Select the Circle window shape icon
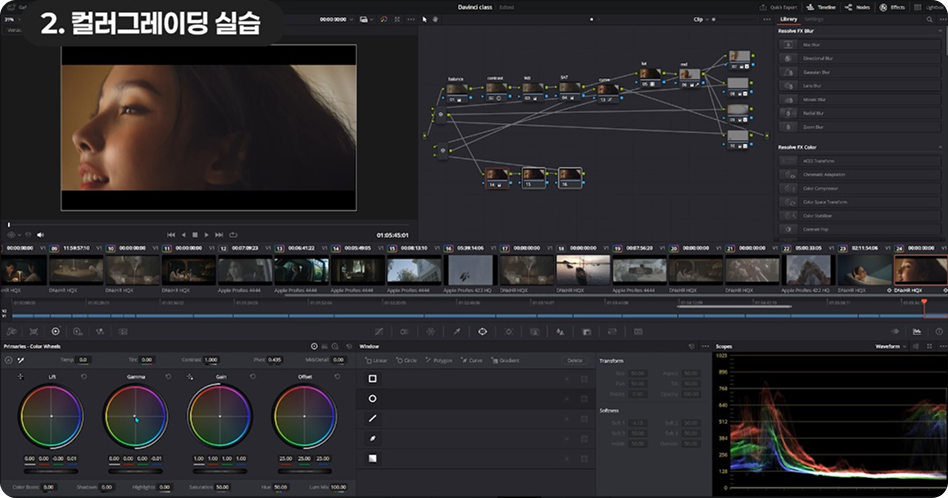The width and height of the screenshot is (948, 498). pyautogui.click(x=373, y=399)
